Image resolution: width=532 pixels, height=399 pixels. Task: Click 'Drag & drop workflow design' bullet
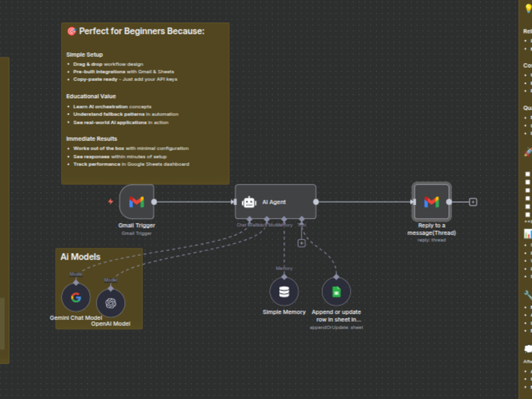tap(108, 64)
